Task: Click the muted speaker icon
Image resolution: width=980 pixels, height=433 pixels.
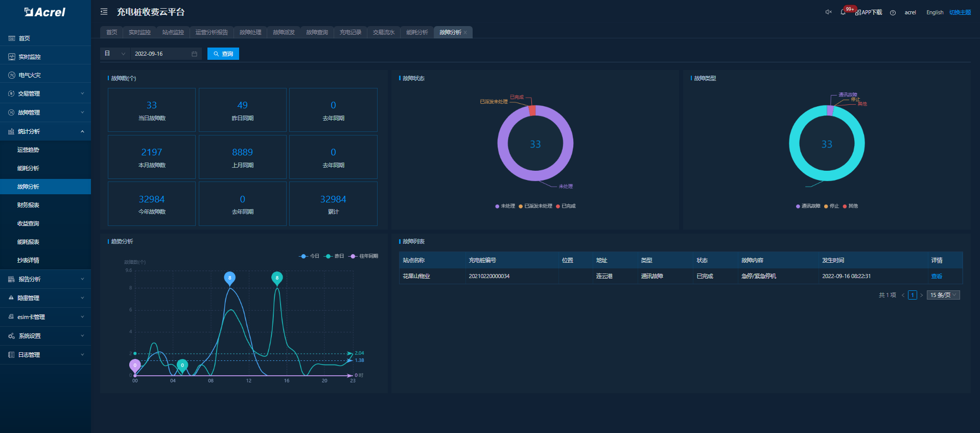Action: point(828,12)
